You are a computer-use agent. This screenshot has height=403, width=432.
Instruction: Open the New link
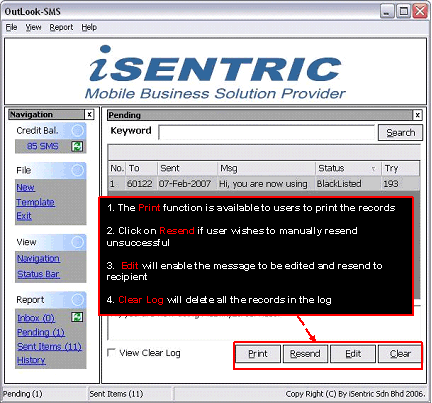(x=26, y=187)
